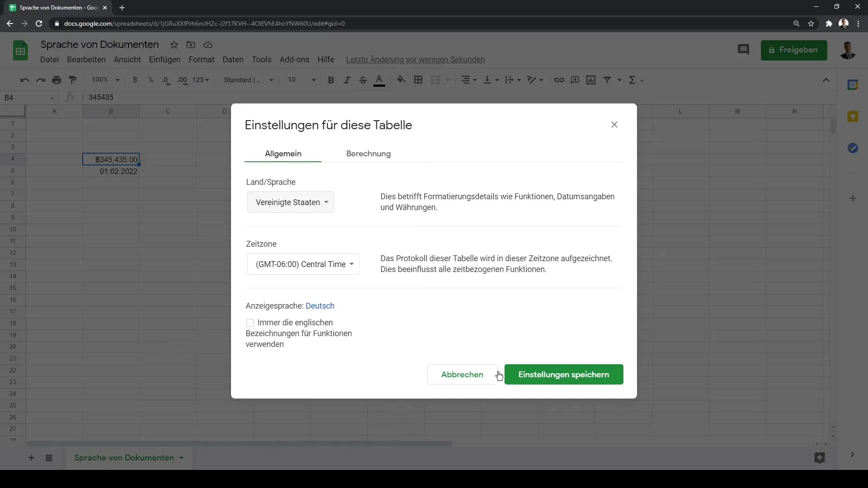Viewport: 868px width, 488px height.
Task: Open the Format menu
Action: (201, 60)
